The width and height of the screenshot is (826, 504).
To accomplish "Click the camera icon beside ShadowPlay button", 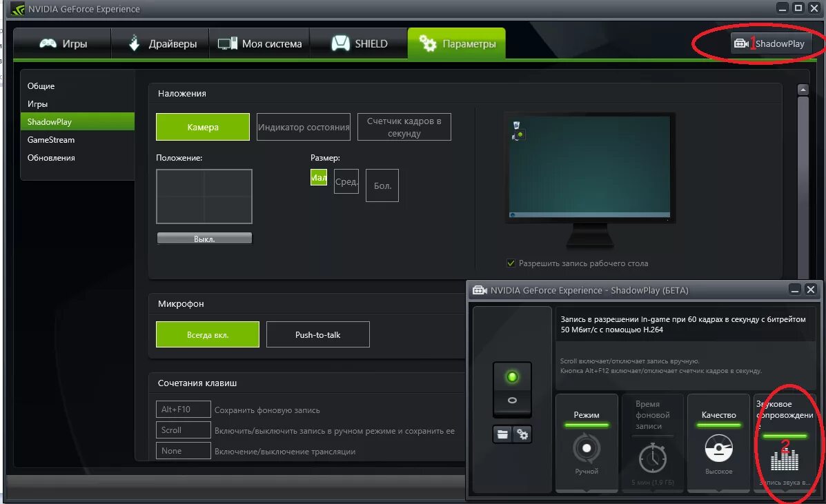I will click(x=741, y=43).
